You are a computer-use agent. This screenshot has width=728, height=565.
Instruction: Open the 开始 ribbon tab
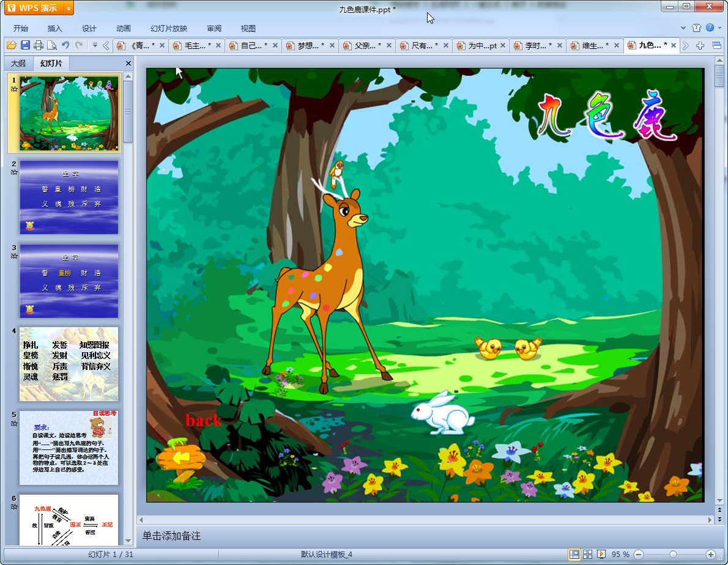20,28
